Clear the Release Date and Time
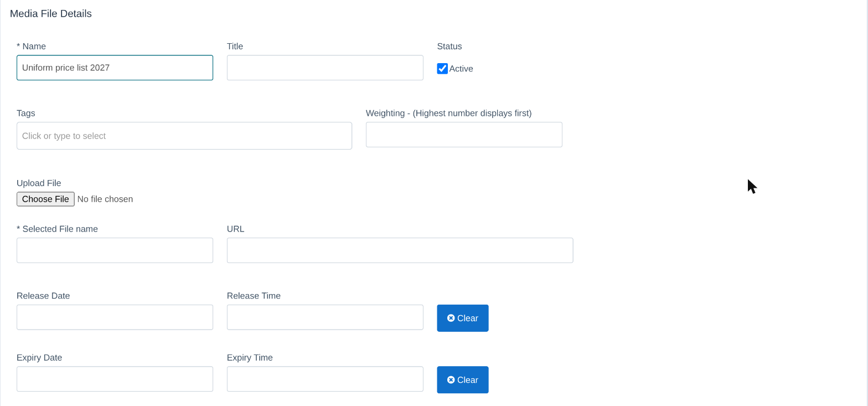 463,318
